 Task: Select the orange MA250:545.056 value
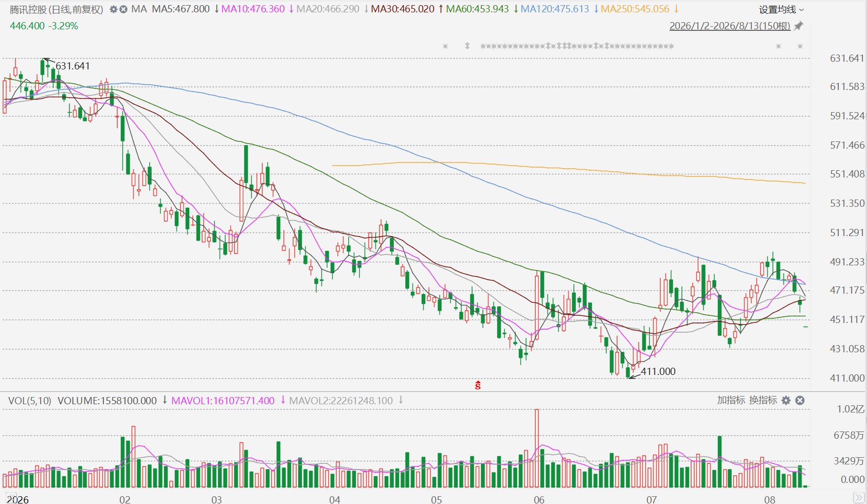[635, 9]
